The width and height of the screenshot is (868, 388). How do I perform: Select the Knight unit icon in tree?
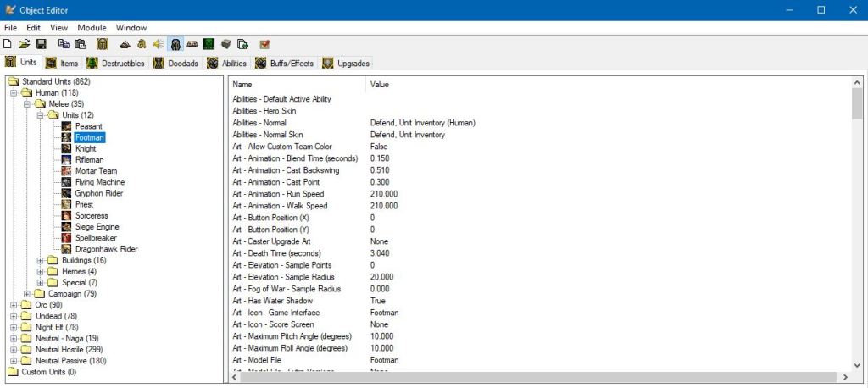[67, 148]
